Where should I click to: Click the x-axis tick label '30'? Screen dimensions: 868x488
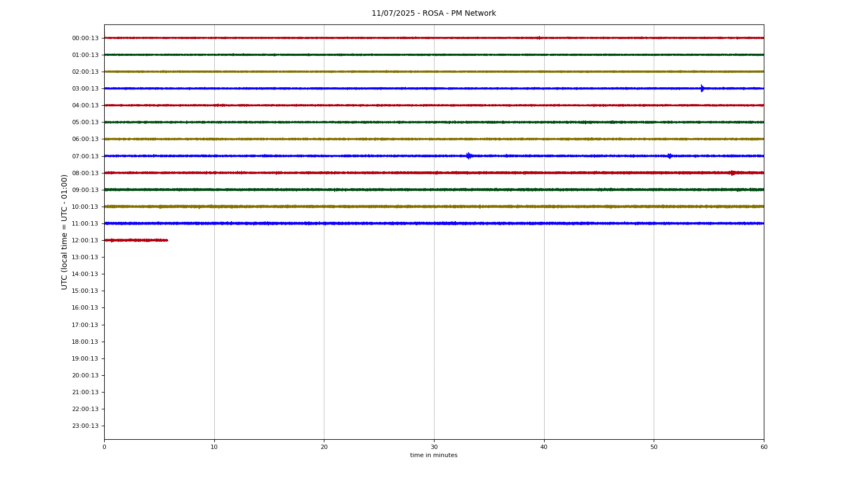434,447
